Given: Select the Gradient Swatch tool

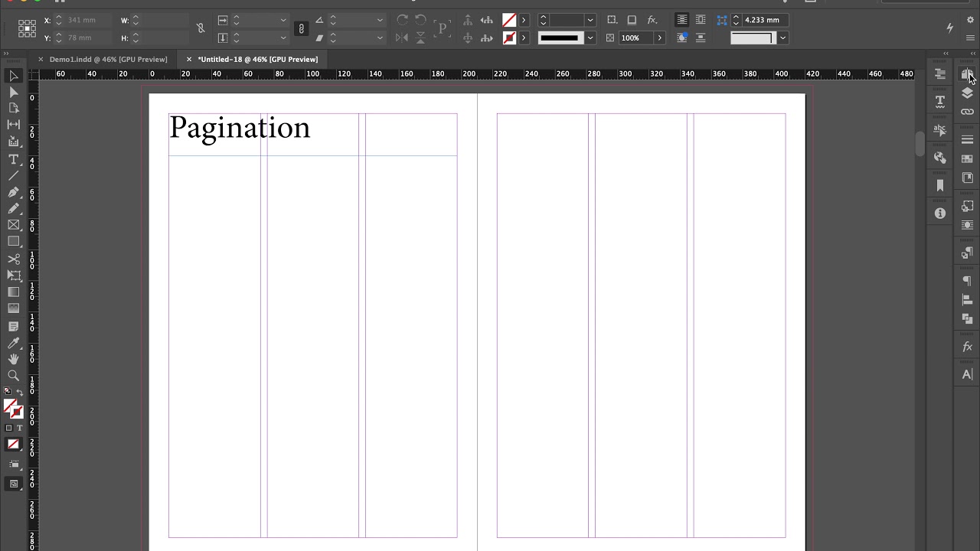Looking at the screenshot, I should [13, 292].
